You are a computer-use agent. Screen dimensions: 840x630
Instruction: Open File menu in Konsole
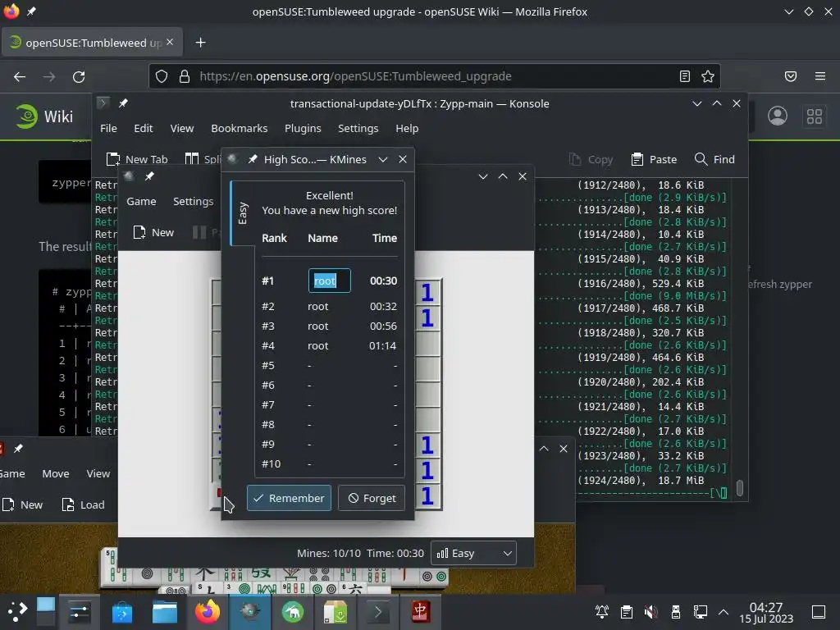[x=108, y=129]
